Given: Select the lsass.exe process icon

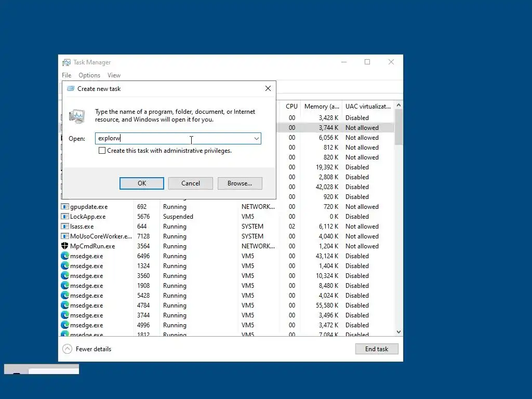Looking at the screenshot, I should [x=64, y=227].
